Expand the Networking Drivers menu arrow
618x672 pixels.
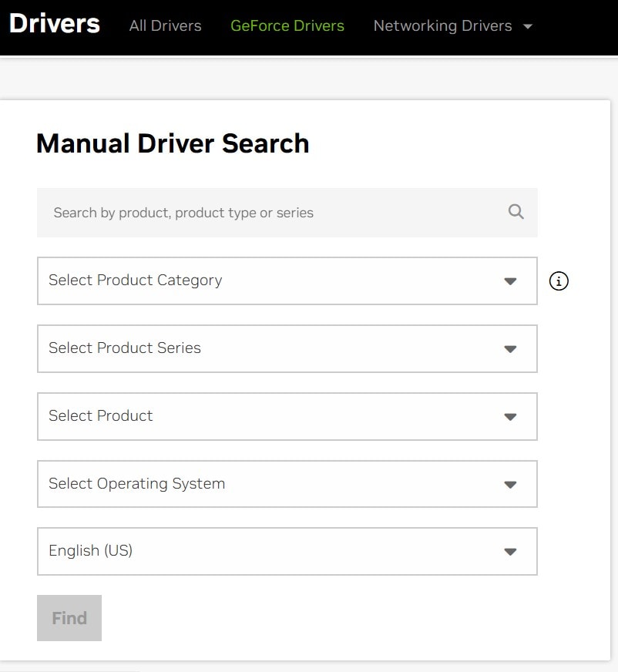point(528,26)
